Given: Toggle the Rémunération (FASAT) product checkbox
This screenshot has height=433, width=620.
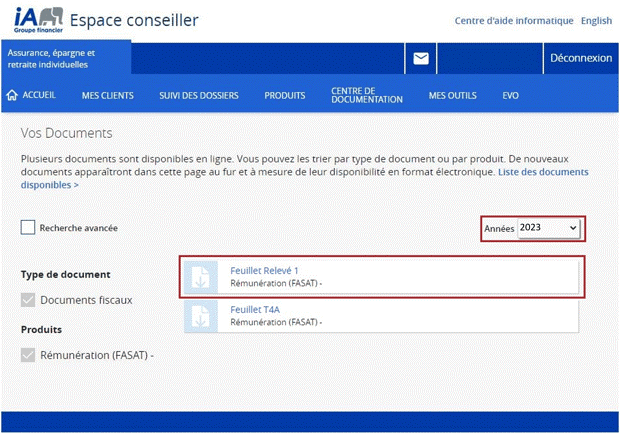Looking at the screenshot, I should point(28,355).
